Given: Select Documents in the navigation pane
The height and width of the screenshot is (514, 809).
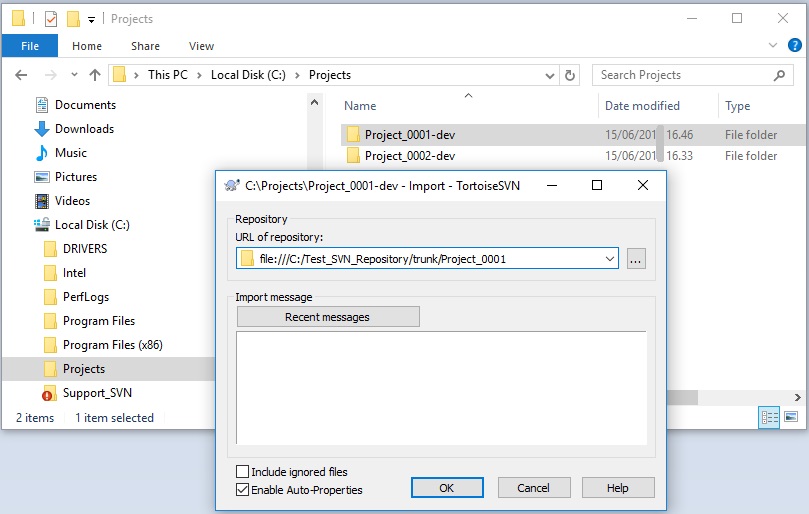Looking at the screenshot, I should (x=85, y=105).
